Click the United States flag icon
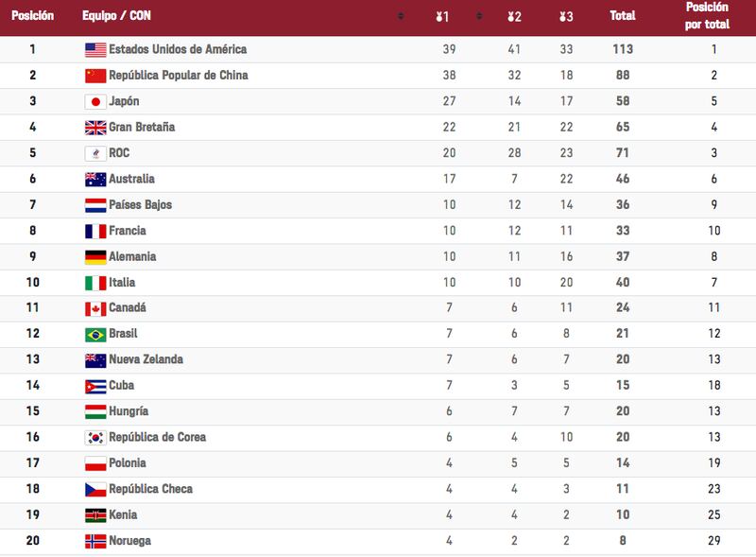The height and width of the screenshot is (557, 756). pyautogui.click(x=95, y=50)
